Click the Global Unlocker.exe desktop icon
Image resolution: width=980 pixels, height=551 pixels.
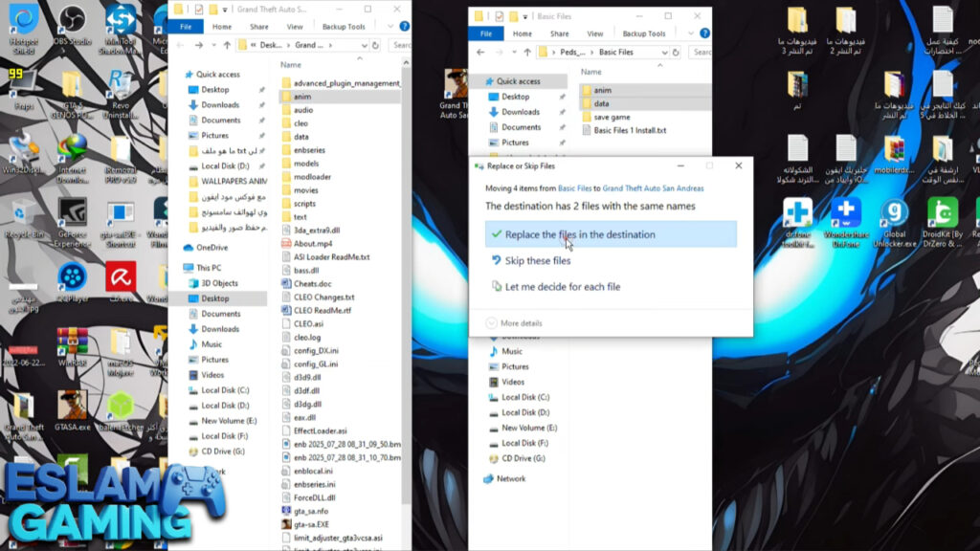[894, 215]
